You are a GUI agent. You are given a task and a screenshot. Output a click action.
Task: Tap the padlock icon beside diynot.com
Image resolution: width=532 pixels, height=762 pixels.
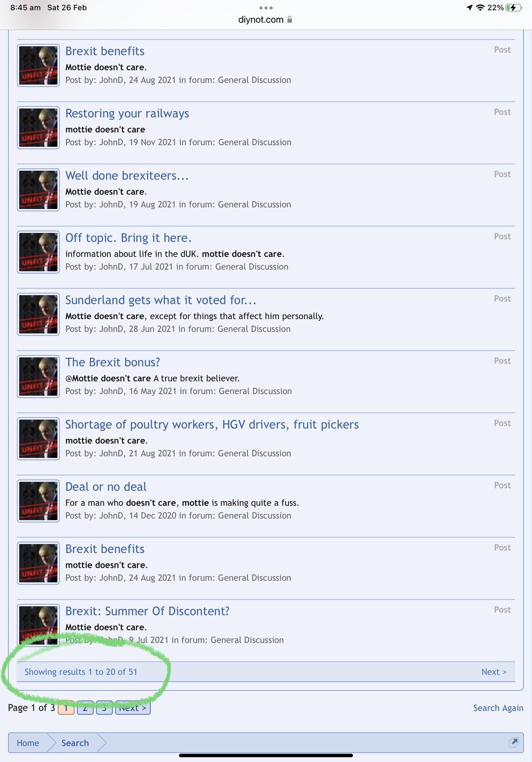click(x=290, y=20)
